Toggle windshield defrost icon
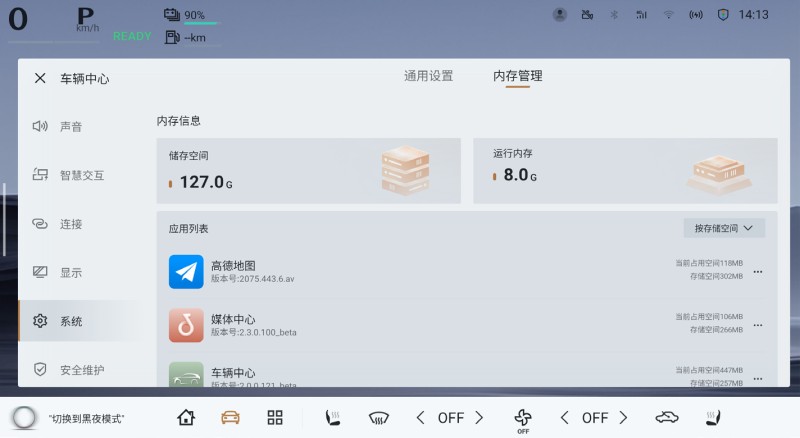800x438 pixels. [x=379, y=418]
